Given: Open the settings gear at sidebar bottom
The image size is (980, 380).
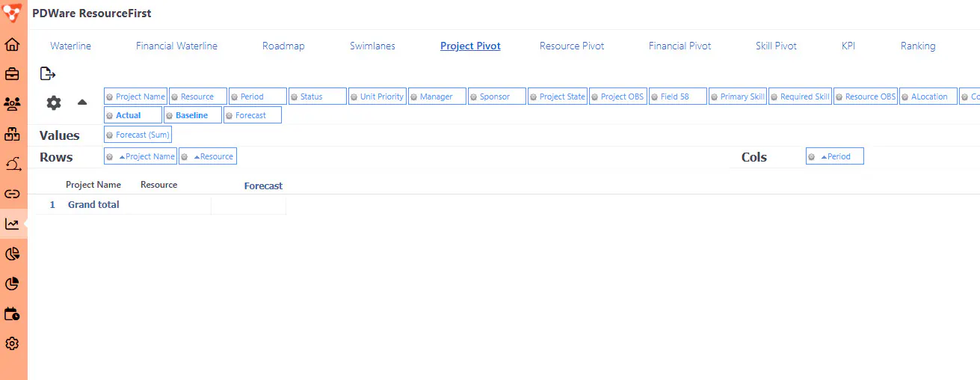Looking at the screenshot, I should (x=12, y=343).
